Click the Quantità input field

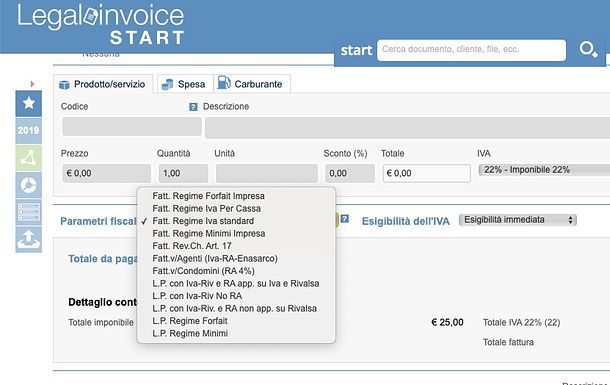tap(183, 173)
